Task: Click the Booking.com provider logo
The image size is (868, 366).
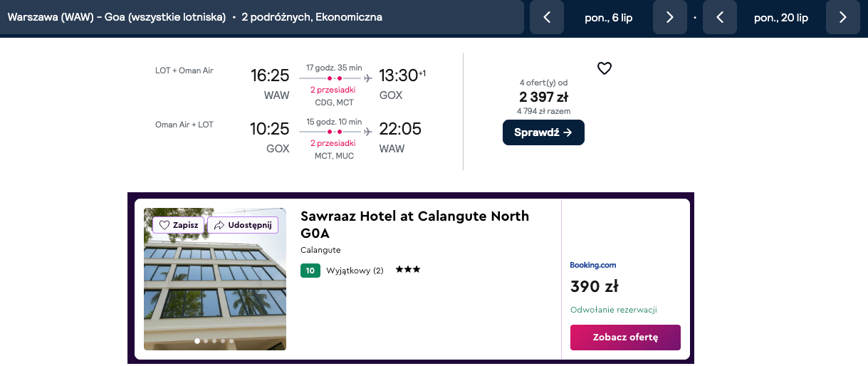Action: coord(593,265)
